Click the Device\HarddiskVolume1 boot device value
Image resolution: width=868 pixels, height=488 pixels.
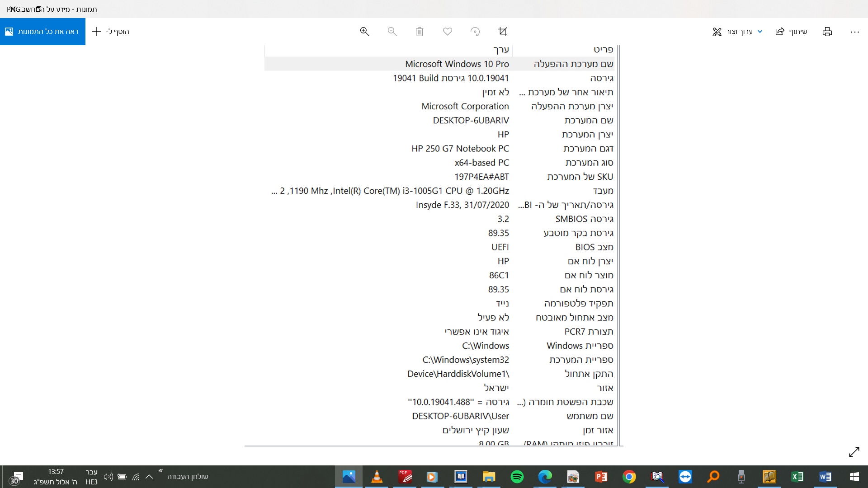(458, 374)
